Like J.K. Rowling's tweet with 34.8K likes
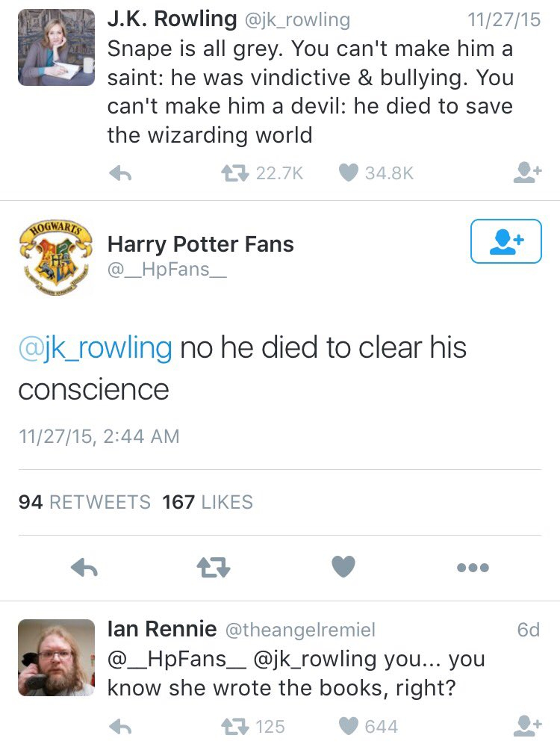This screenshot has width=560, height=747. click(x=349, y=173)
